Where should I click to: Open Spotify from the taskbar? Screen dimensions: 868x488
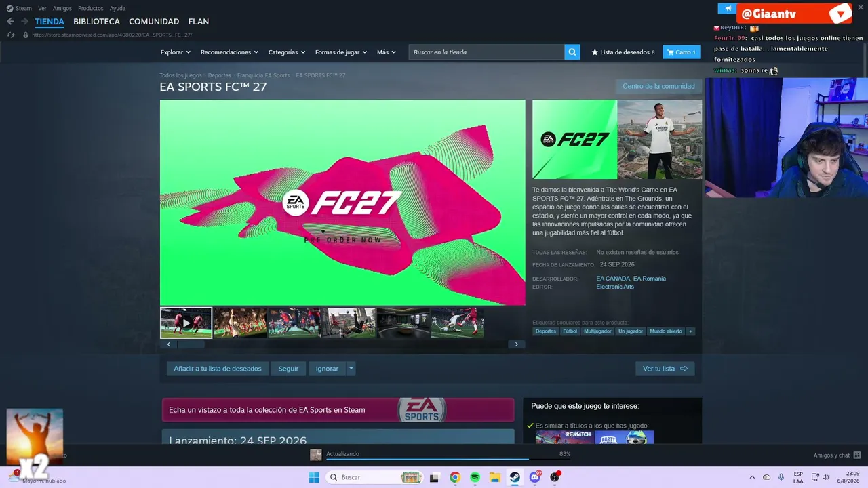[x=475, y=477]
